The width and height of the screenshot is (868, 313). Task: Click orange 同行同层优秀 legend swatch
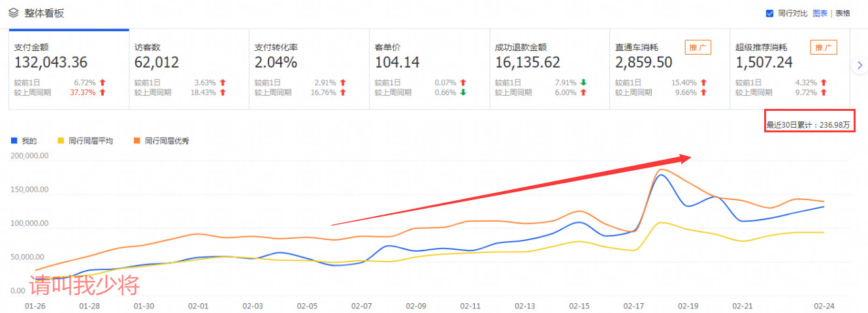(135, 141)
